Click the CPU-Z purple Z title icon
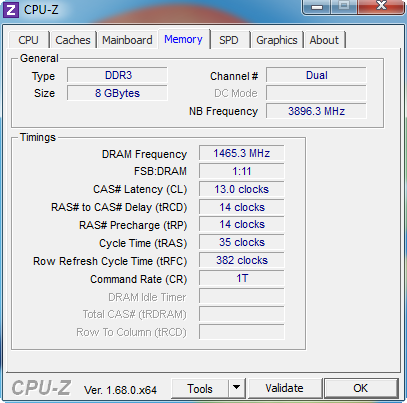The width and height of the screenshot is (407, 403). pyautogui.click(x=11, y=10)
